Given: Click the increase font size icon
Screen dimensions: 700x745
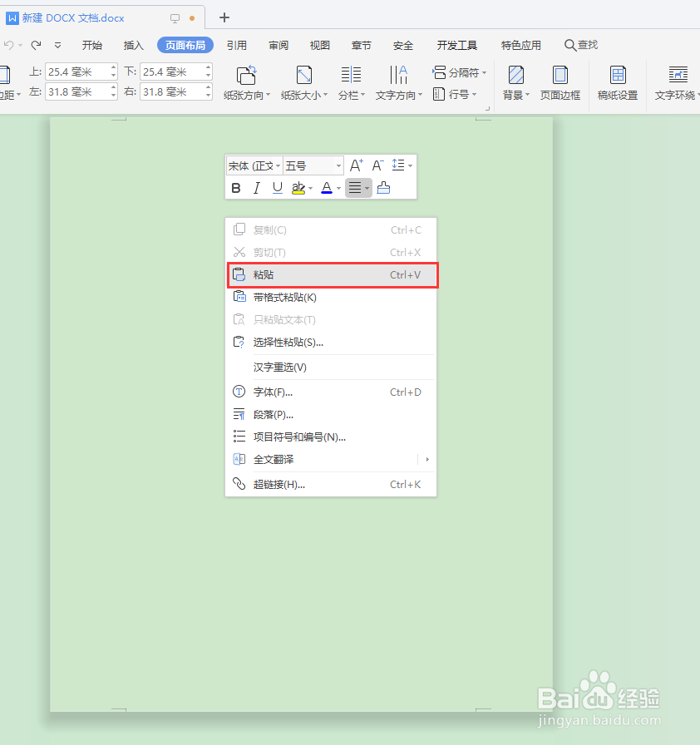Looking at the screenshot, I should tap(356, 165).
